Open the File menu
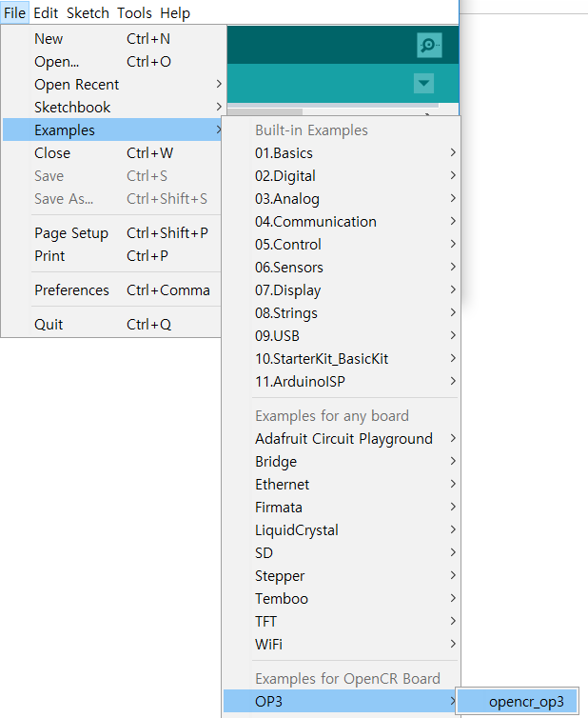The height and width of the screenshot is (718, 588). 14,12
